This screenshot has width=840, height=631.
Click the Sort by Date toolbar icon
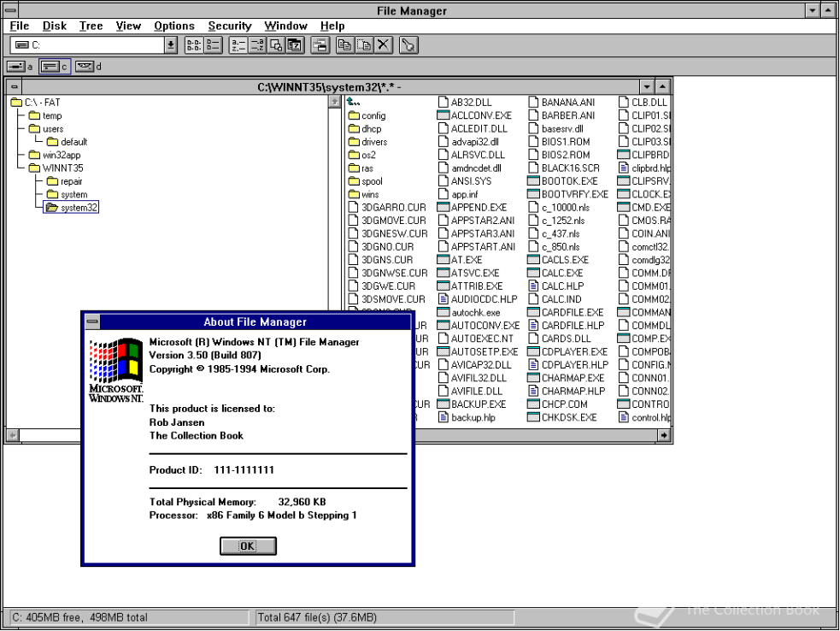click(x=295, y=45)
